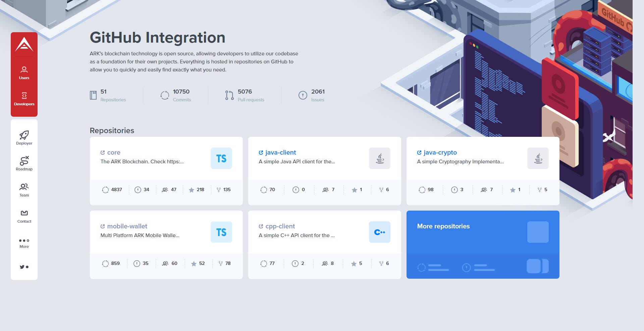Click the C++ icon on cpp-client card
644x331 pixels.
click(x=380, y=232)
